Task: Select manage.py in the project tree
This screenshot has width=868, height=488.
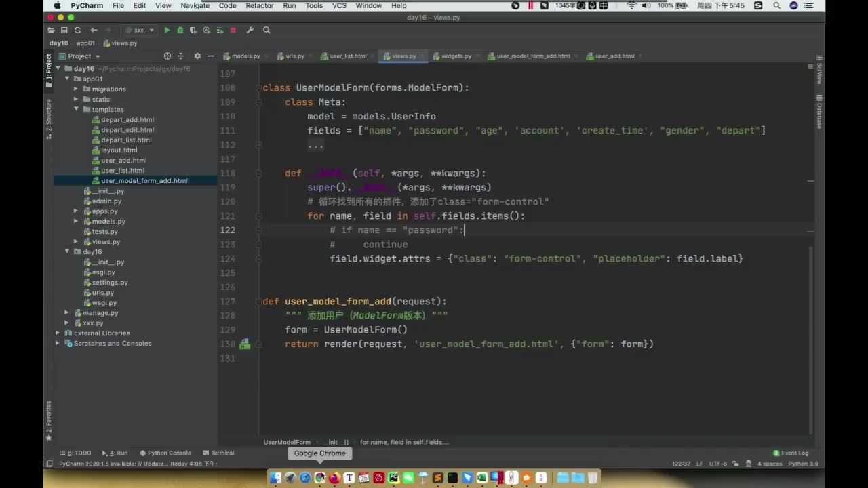Action: coord(100,312)
